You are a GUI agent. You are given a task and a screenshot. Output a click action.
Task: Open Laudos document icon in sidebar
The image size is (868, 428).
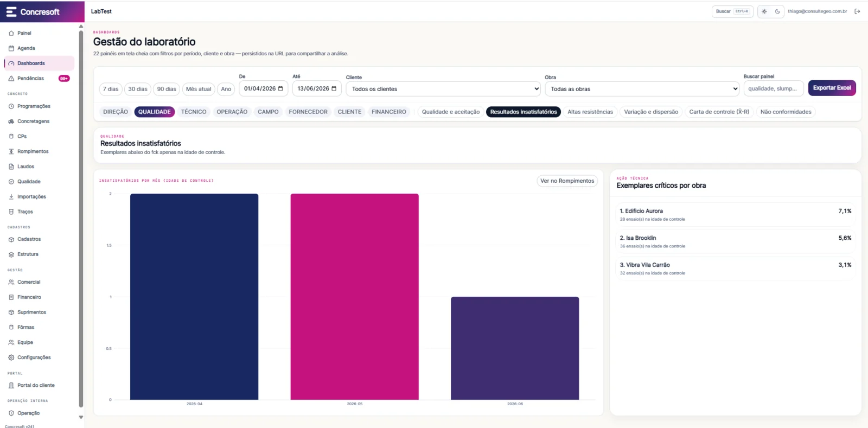[11, 167]
